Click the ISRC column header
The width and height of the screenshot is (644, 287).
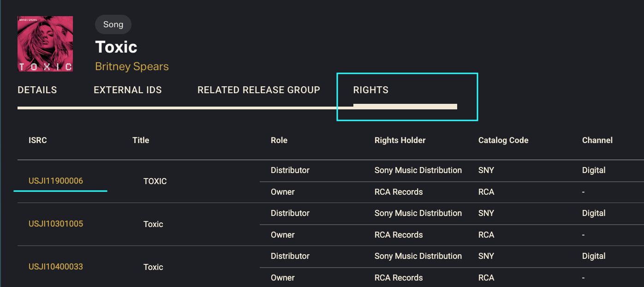(x=38, y=140)
